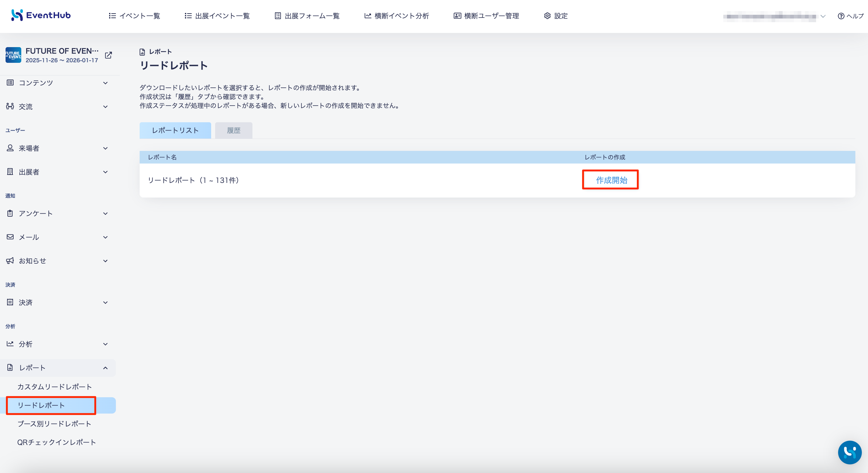
Task: Click the 来場者 person icon
Action: pyautogui.click(x=10, y=148)
